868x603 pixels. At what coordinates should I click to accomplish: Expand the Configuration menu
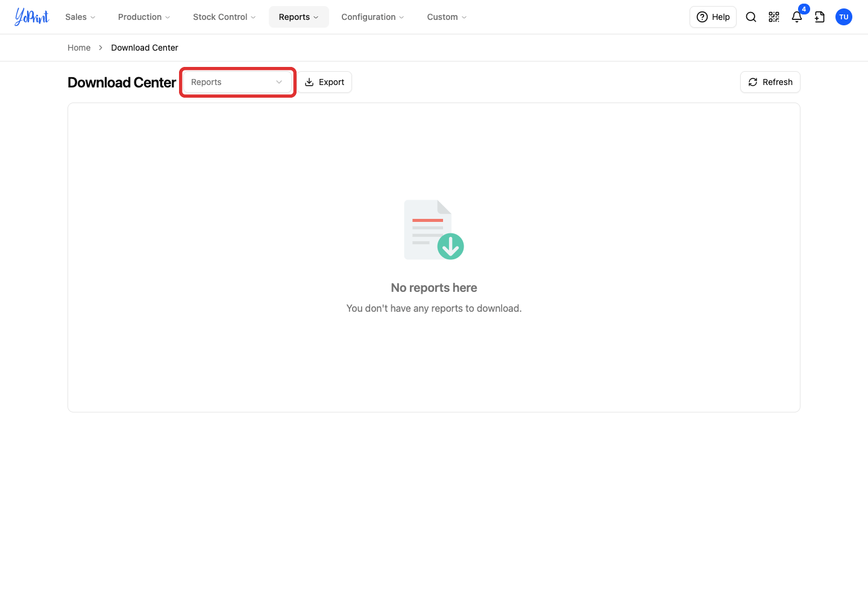(373, 17)
